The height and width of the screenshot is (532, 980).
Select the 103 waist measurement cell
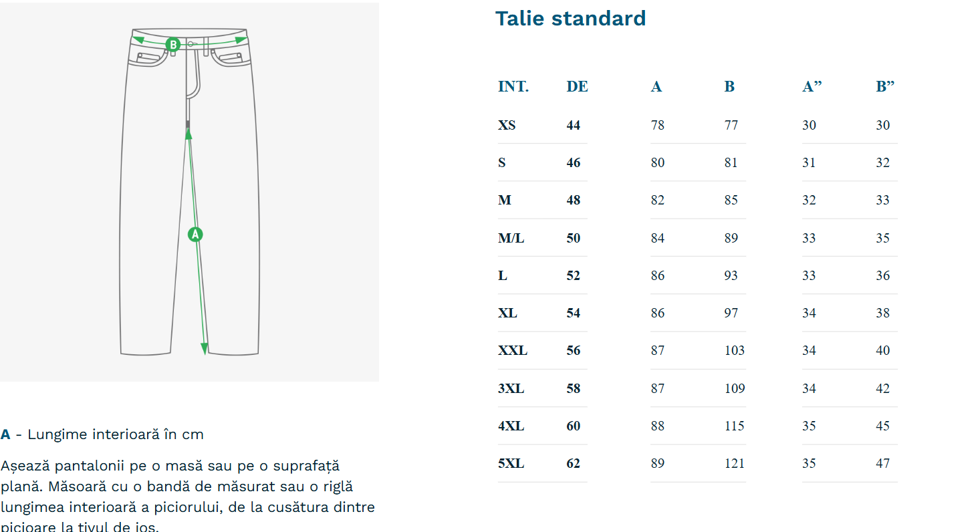734,350
